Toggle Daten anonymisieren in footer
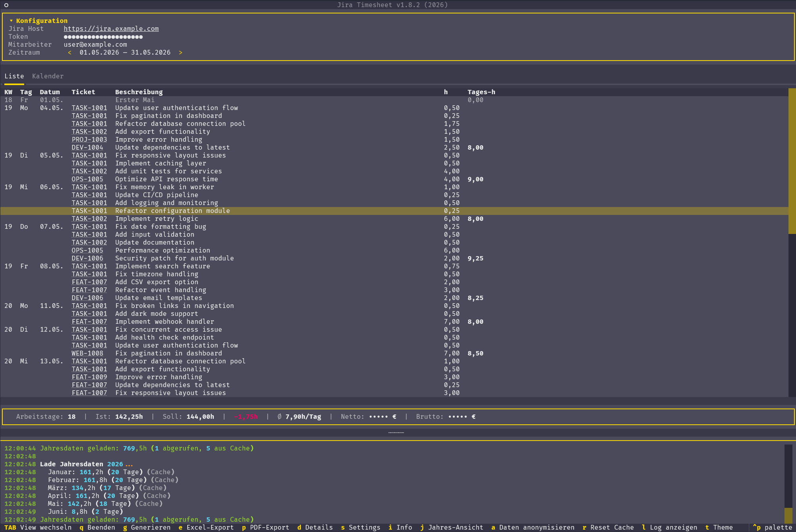 coord(533,527)
